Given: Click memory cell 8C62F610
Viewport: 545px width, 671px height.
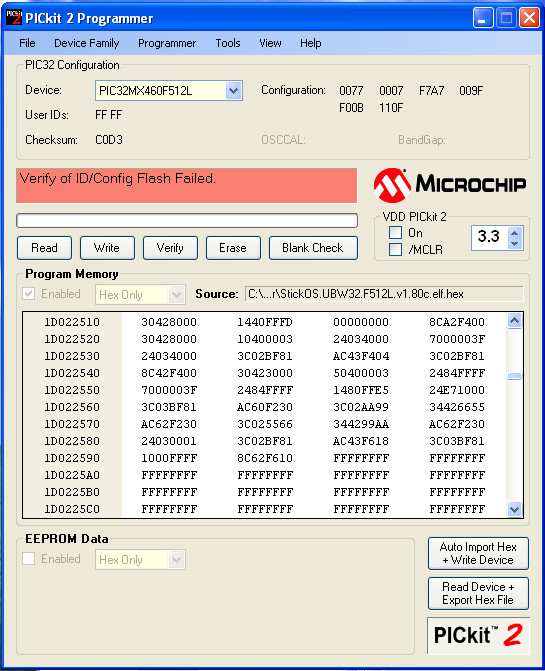Looking at the screenshot, I should pyautogui.click(x=265, y=458).
